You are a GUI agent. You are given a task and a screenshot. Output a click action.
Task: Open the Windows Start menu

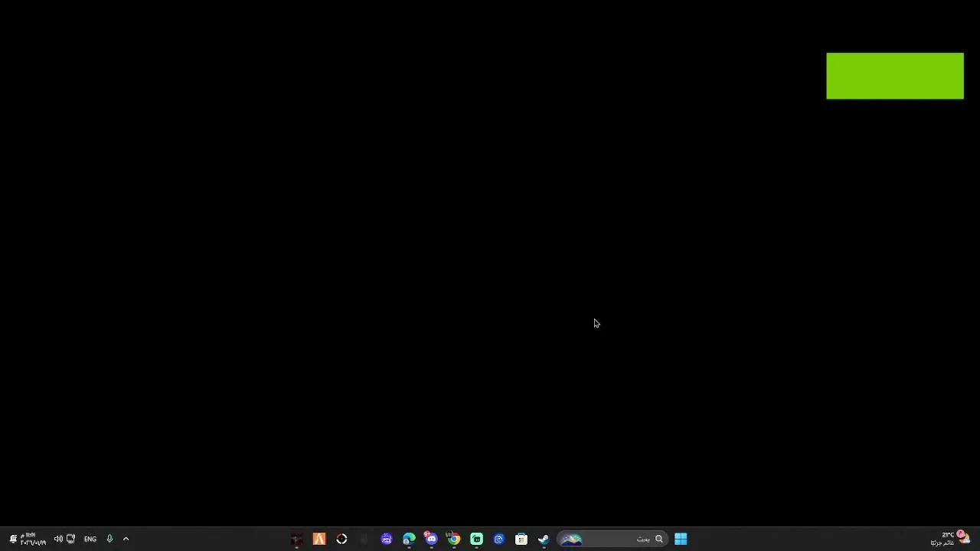[x=681, y=540]
